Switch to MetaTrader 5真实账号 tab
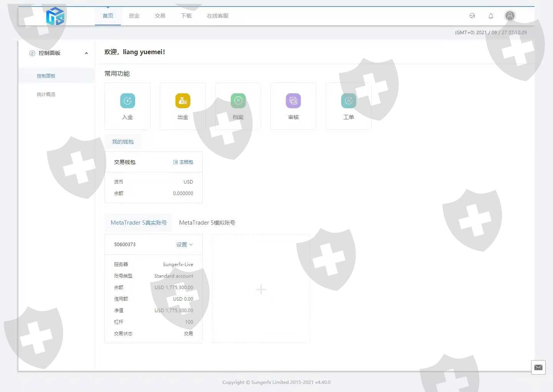553x392 pixels. pyautogui.click(x=139, y=223)
